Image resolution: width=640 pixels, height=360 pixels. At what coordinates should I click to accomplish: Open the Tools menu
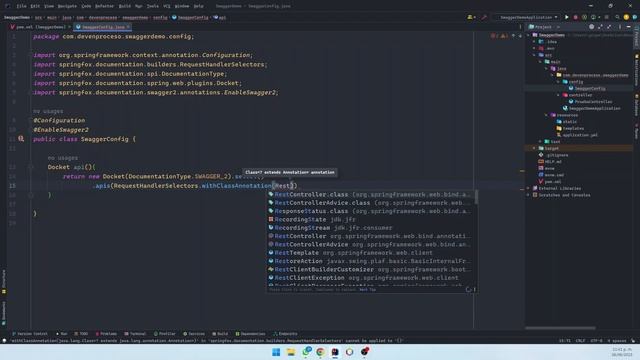tap(153, 6)
